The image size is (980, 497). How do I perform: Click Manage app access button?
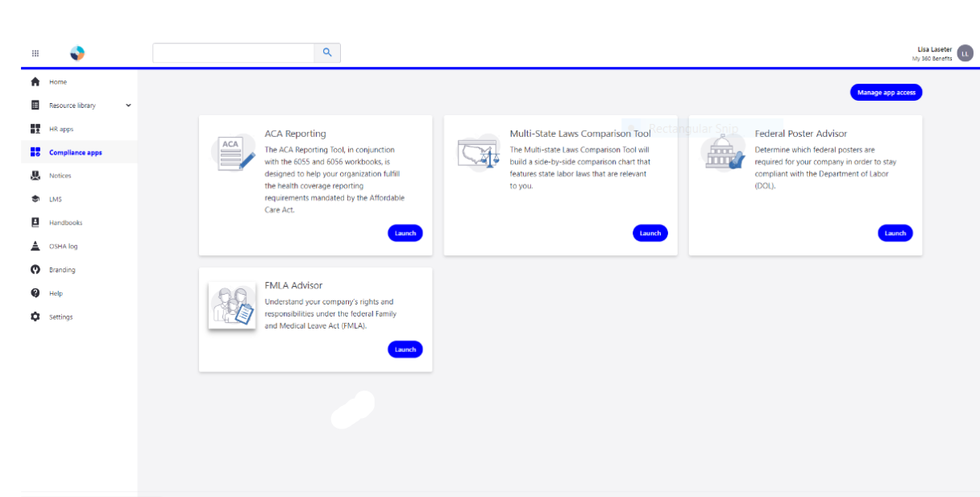[886, 92]
